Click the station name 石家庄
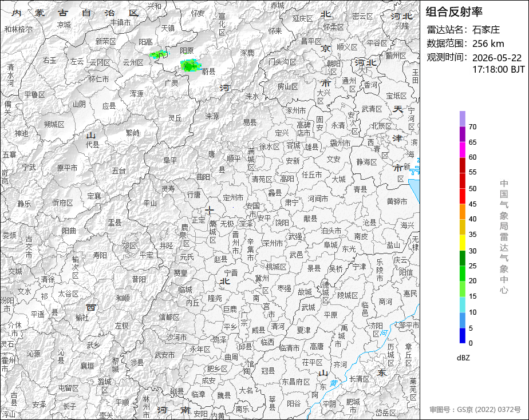Screen dimensions: 529x420 [x=486, y=30]
